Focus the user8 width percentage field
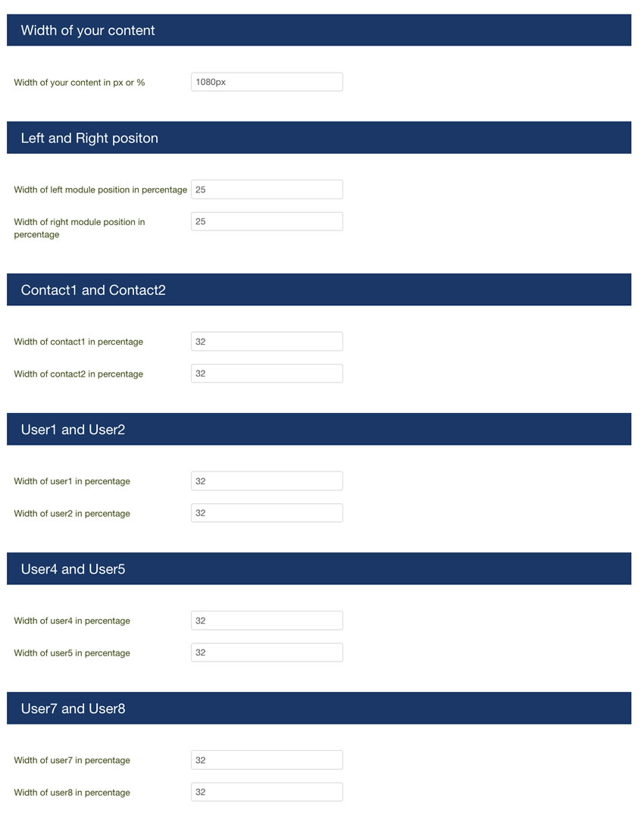This screenshot has width=644, height=829. point(267,791)
